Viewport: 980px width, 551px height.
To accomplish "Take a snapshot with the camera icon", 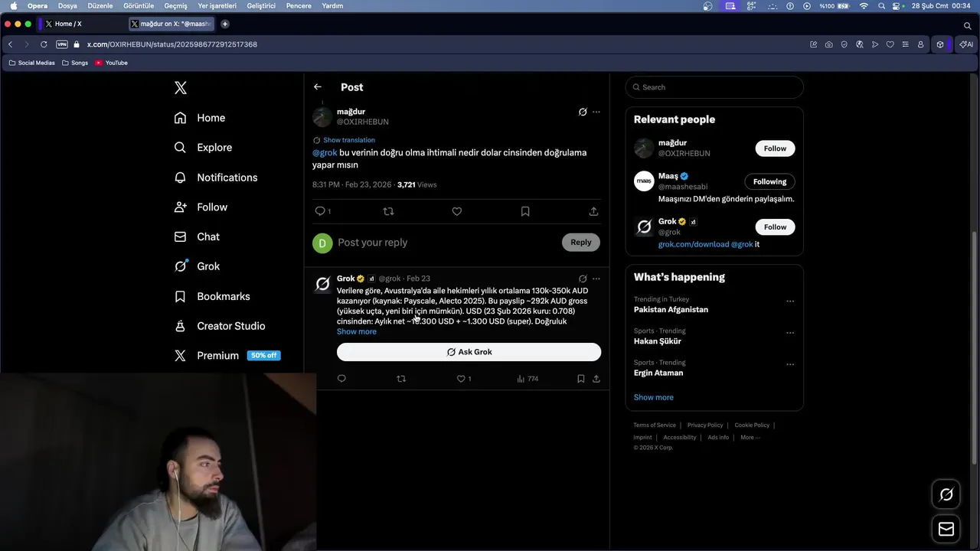I will click(x=829, y=44).
